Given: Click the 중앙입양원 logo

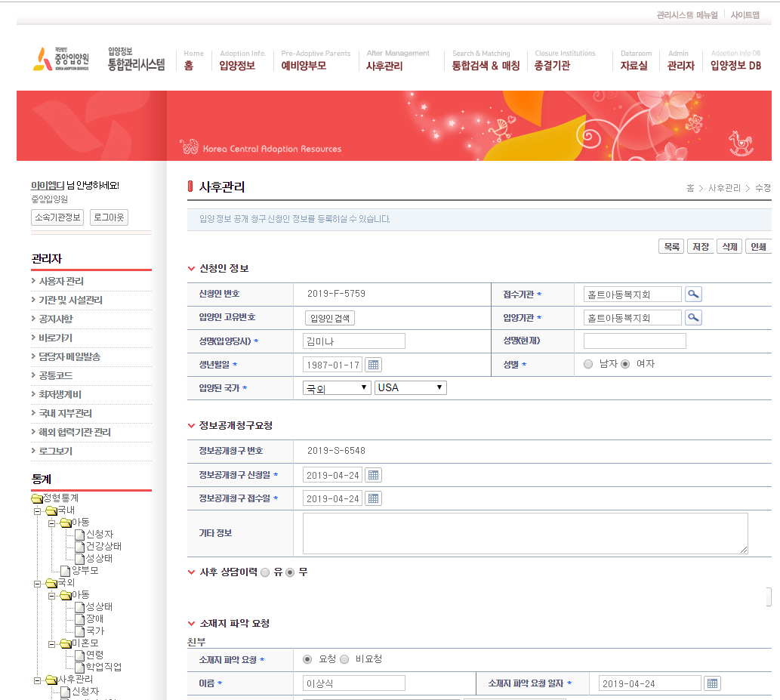Looking at the screenshot, I should click(61, 59).
